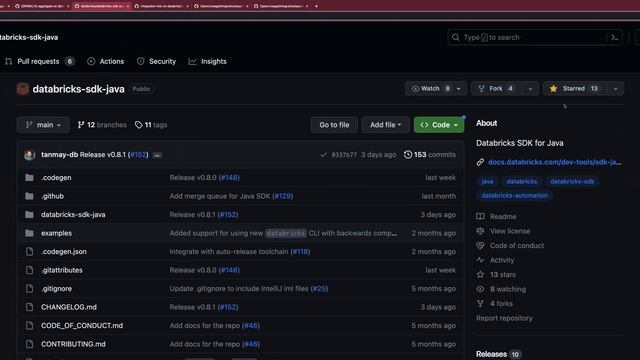View the 153 commits history
Screen dimensions: 640x360
coord(430,155)
